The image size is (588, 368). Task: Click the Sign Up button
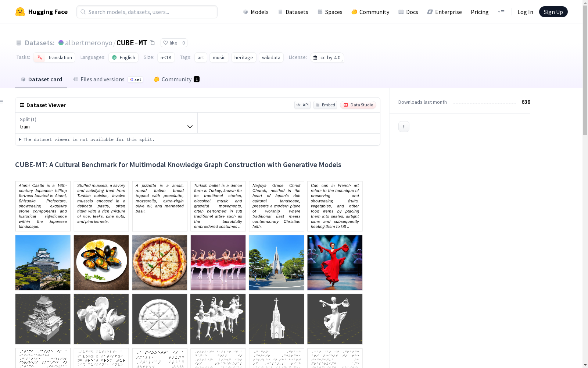(x=553, y=12)
